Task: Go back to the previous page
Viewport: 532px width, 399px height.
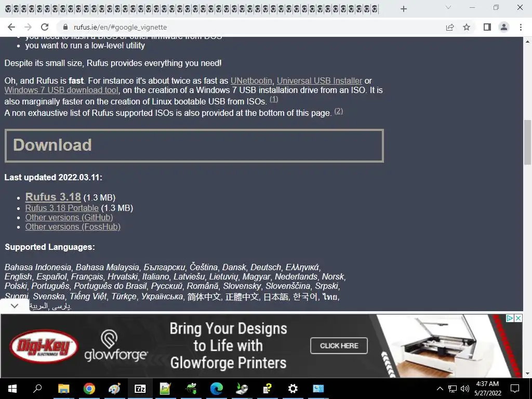Action: [11, 27]
